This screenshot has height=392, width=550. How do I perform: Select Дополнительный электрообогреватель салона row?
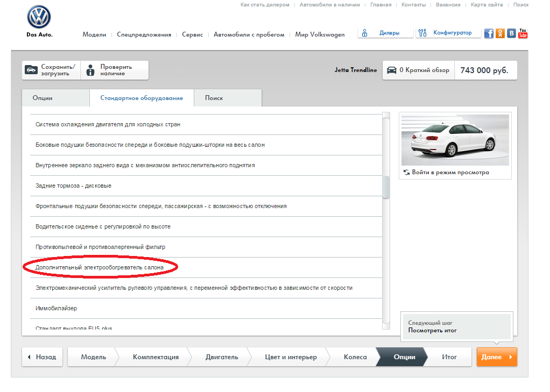[206, 268]
